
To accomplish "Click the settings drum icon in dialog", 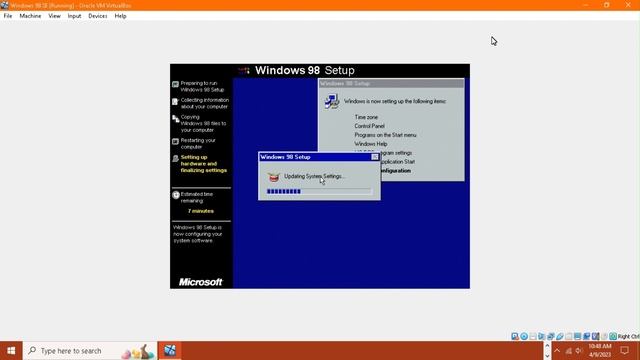I will [x=273, y=177].
